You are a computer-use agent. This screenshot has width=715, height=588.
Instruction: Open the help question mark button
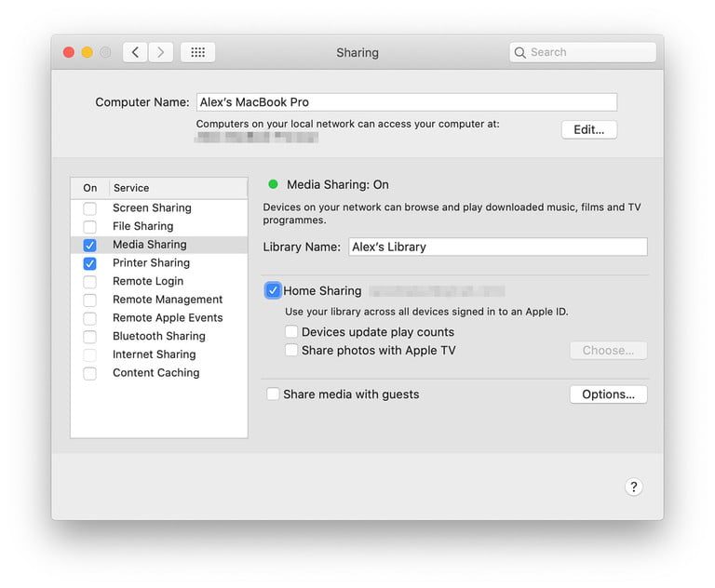click(x=633, y=487)
